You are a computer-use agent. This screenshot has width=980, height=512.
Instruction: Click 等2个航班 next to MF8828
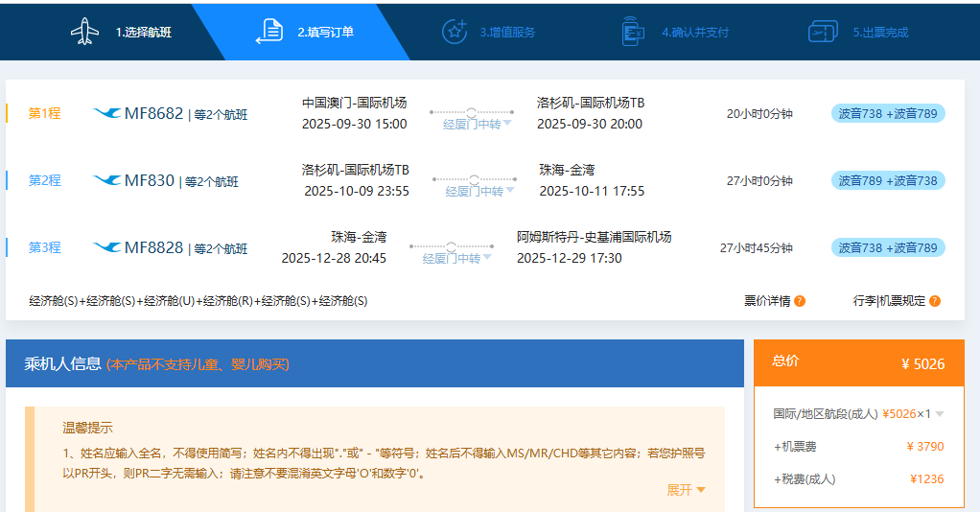[x=221, y=249]
